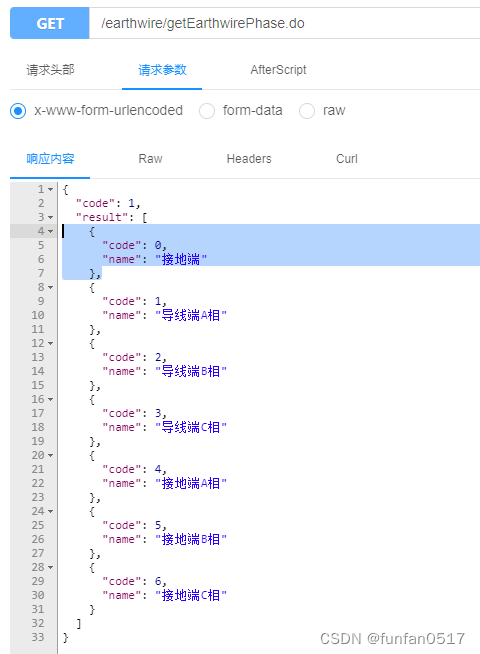This screenshot has width=480, height=654.
Task: Click the top-level "code": 1 line
Action: [x=108, y=204]
